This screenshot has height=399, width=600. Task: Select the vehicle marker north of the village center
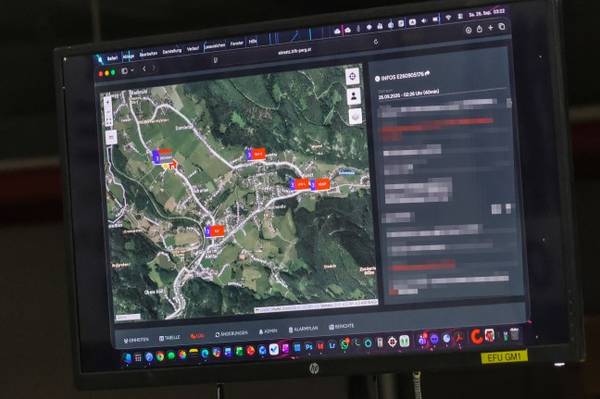(255, 154)
